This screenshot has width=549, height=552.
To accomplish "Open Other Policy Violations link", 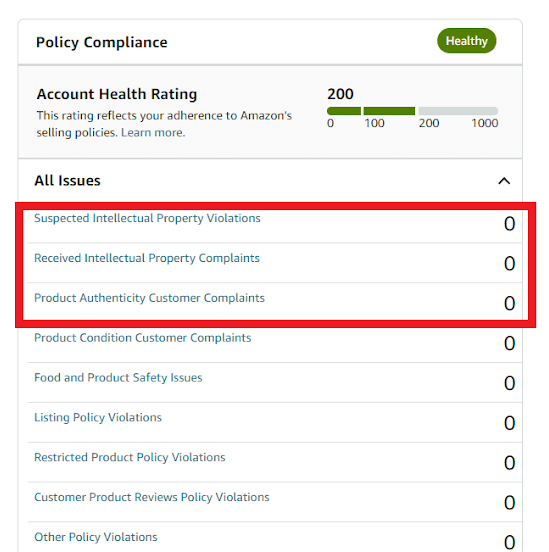I will pyautogui.click(x=96, y=537).
